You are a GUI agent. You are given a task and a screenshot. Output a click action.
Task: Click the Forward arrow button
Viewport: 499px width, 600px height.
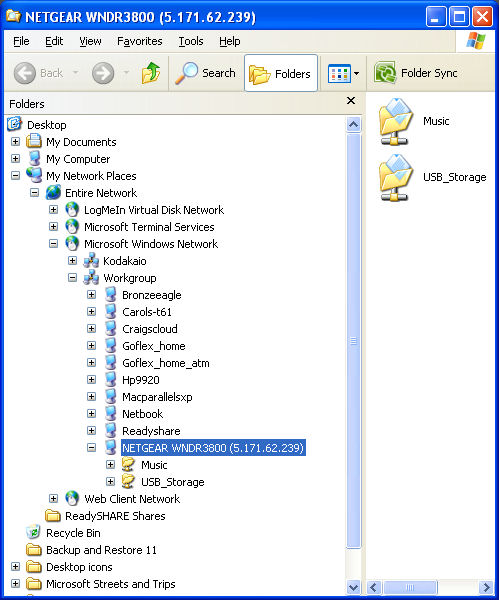103,73
